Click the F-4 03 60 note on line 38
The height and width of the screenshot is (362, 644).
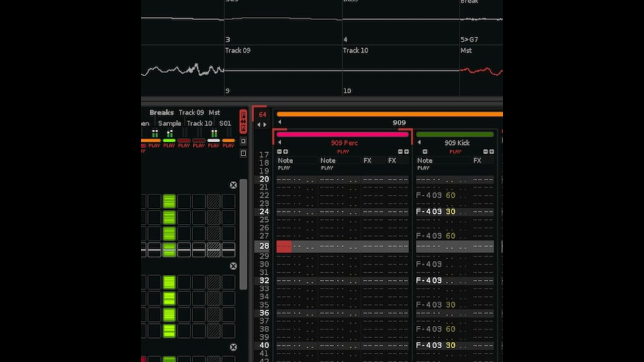click(435, 329)
